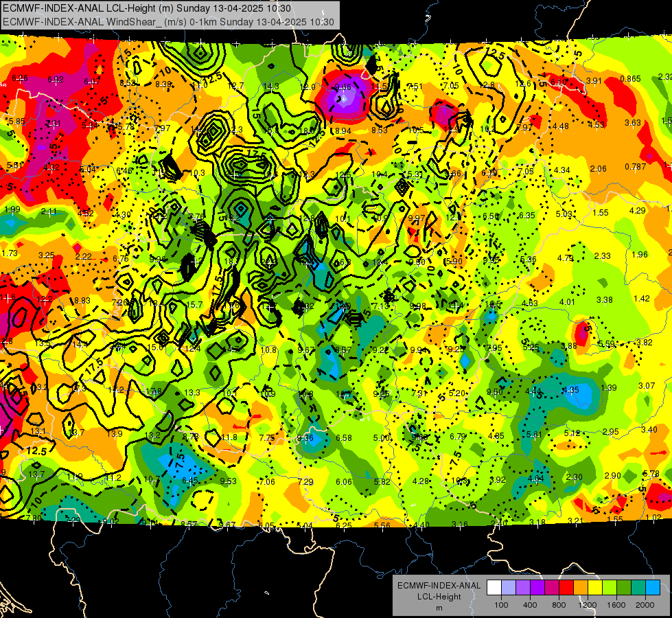Image resolution: width=672 pixels, height=618 pixels.
Task: Select the grid value 2.06
Action: click(x=598, y=168)
